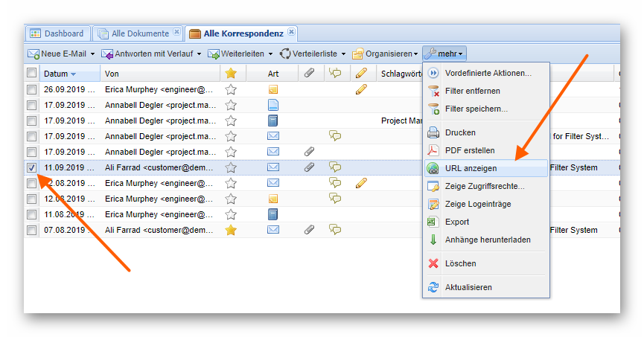Screen dimensions: 644x337
Task: Check the 07.08.2019 row checkbox
Action: click(31, 230)
